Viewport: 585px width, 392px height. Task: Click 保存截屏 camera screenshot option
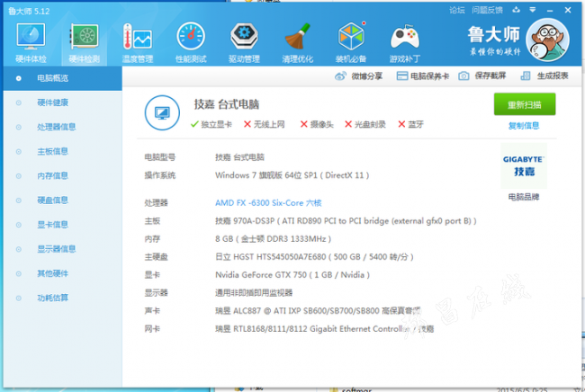482,76
